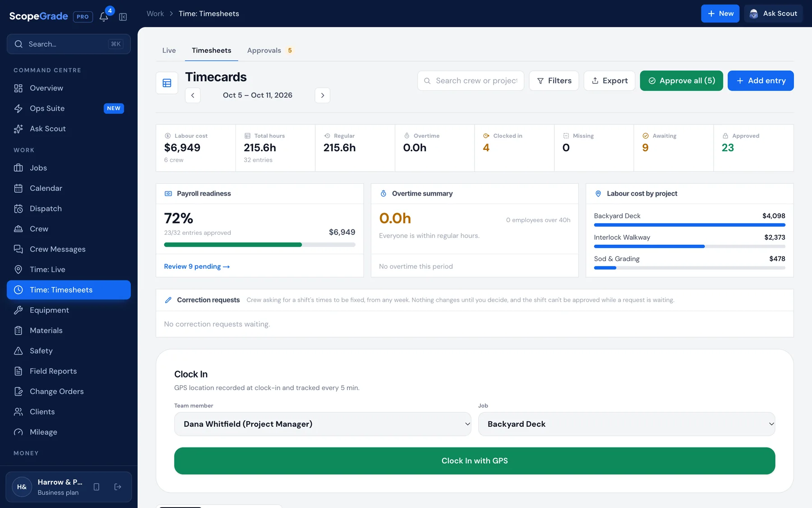Click the New button in header
The height and width of the screenshot is (508, 812).
(720, 14)
